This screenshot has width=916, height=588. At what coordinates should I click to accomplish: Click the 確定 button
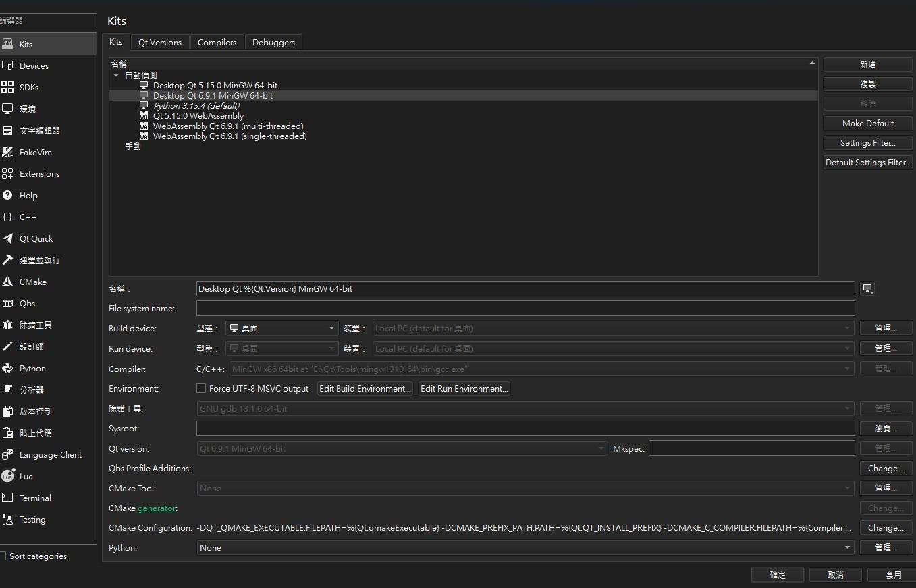click(x=778, y=574)
